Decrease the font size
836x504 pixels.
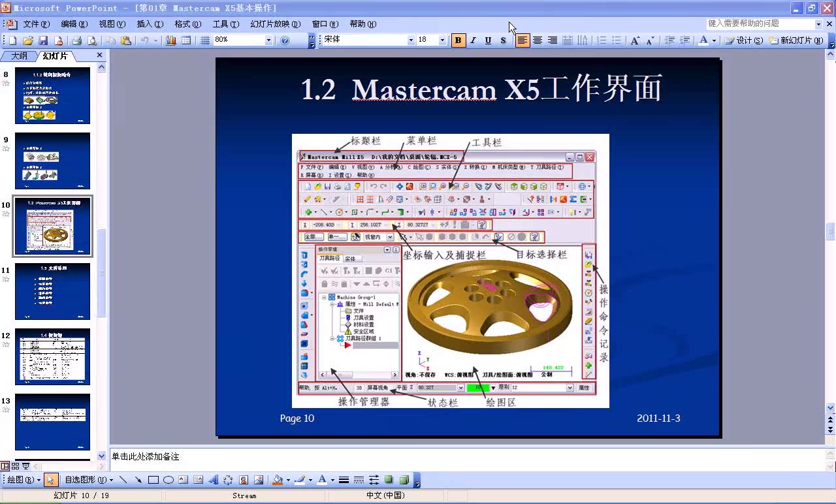pyautogui.click(x=650, y=40)
